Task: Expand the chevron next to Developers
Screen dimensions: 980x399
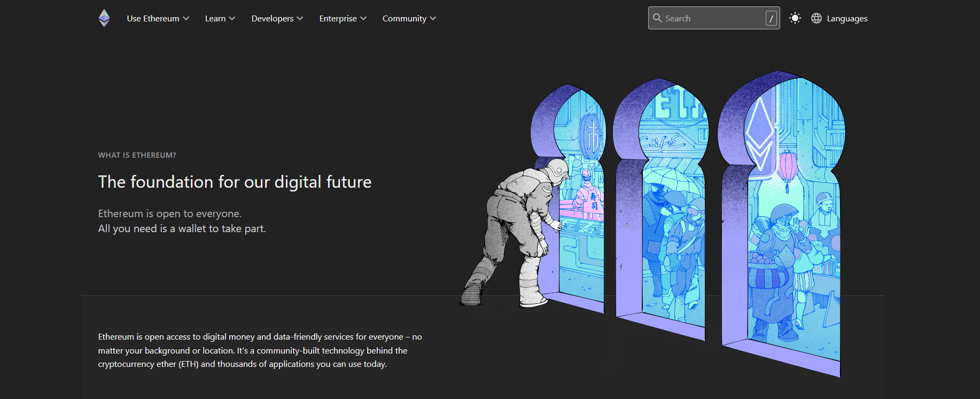Action: pos(300,18)
